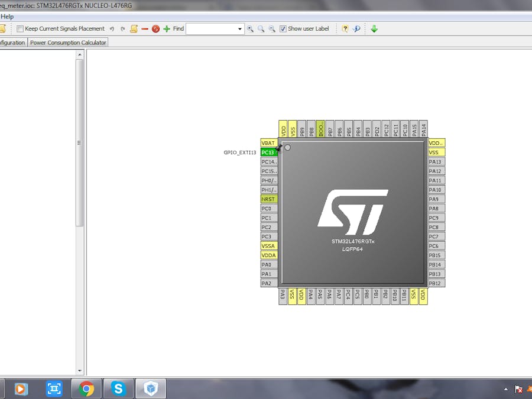The image size is (532, 399).
Task: Switch to the Power Consumption Calculator tab
Action: [67, 42]
